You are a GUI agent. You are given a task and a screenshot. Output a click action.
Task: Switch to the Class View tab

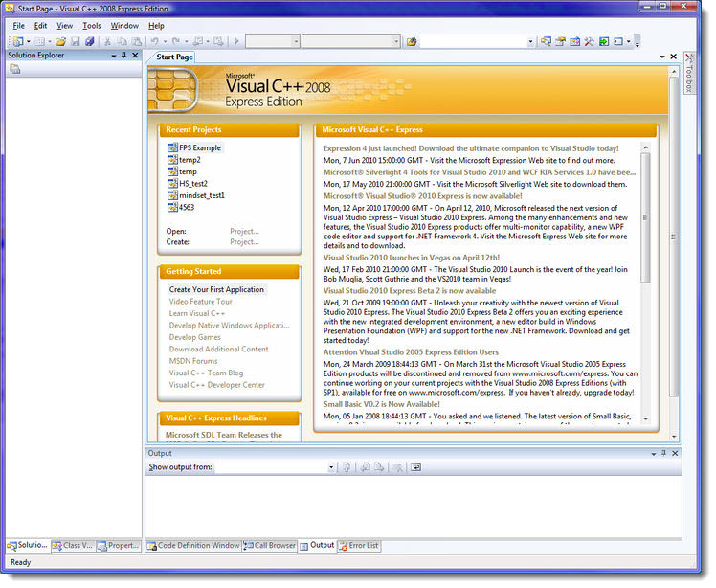click(73, 546)
